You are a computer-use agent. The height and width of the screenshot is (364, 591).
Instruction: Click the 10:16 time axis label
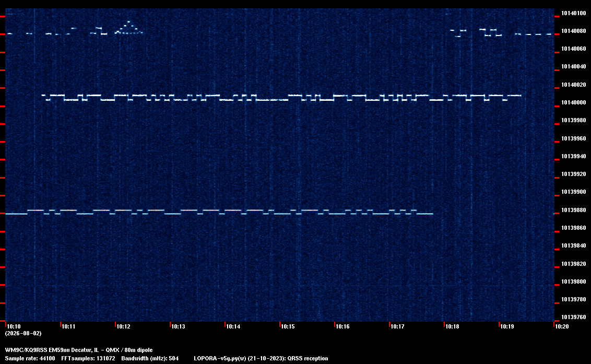[342, 326]
